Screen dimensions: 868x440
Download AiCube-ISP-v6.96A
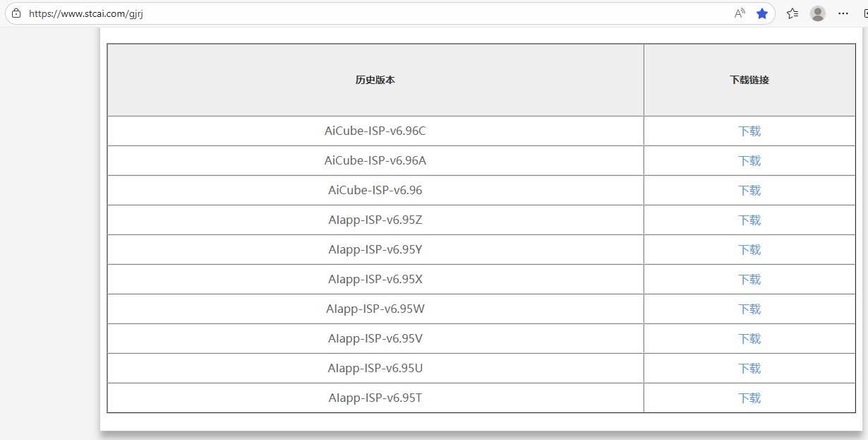click(749, 161)
